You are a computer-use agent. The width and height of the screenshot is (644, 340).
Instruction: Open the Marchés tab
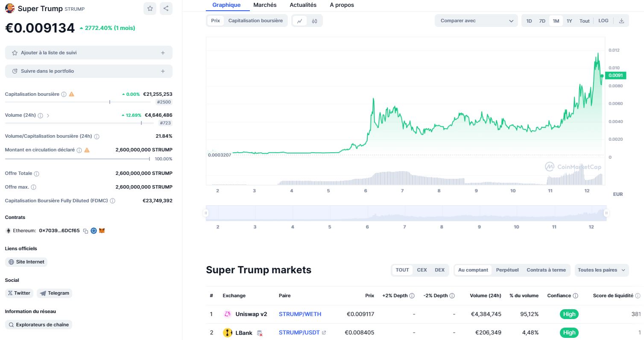click(x=265, y=5)
